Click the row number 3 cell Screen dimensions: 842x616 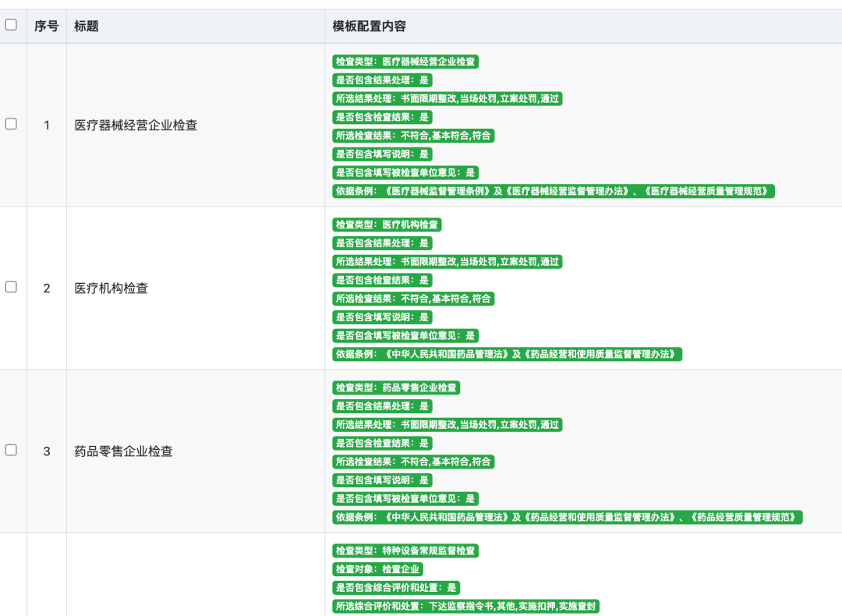(46, 451)
